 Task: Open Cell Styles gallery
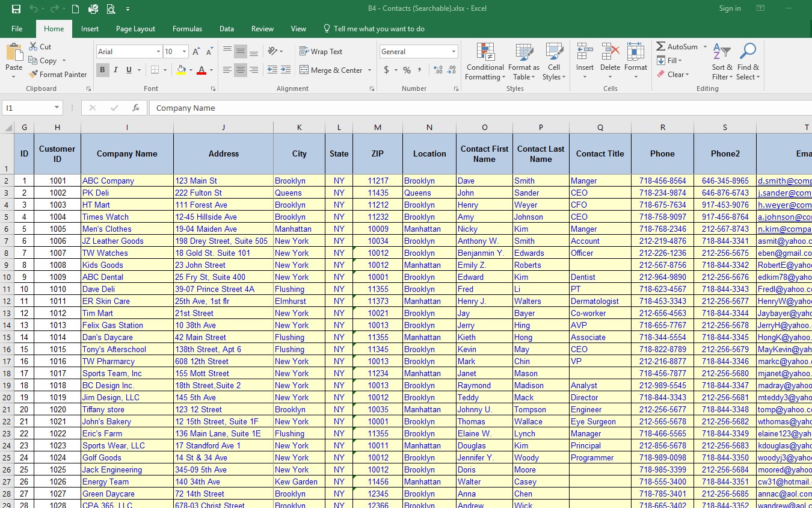553,61
